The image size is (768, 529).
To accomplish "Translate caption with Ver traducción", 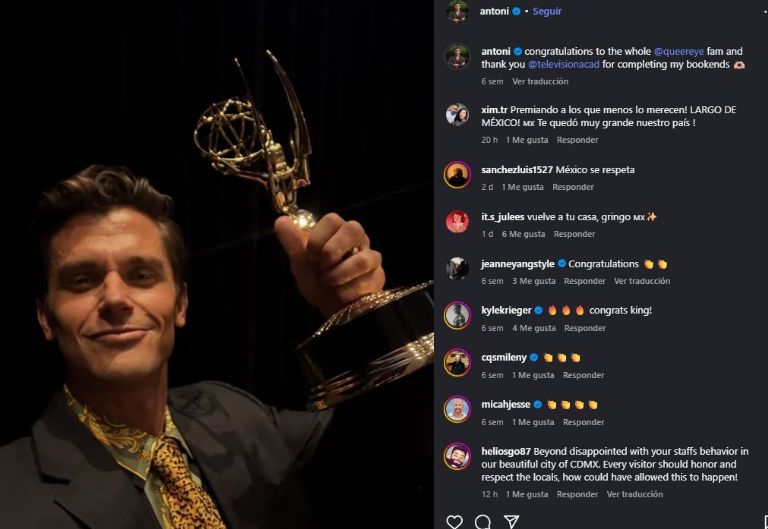I will pos(540,81).
